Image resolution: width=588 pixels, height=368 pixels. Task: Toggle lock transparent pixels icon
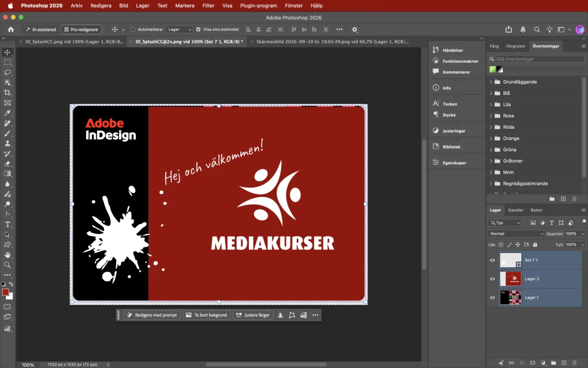(x=501, y=244)
